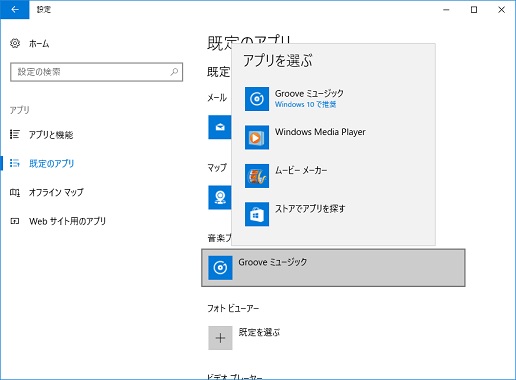Viewport: 516px width, 380px height.
Task: Click the maps app icon tile
Action: pos(220,197)
